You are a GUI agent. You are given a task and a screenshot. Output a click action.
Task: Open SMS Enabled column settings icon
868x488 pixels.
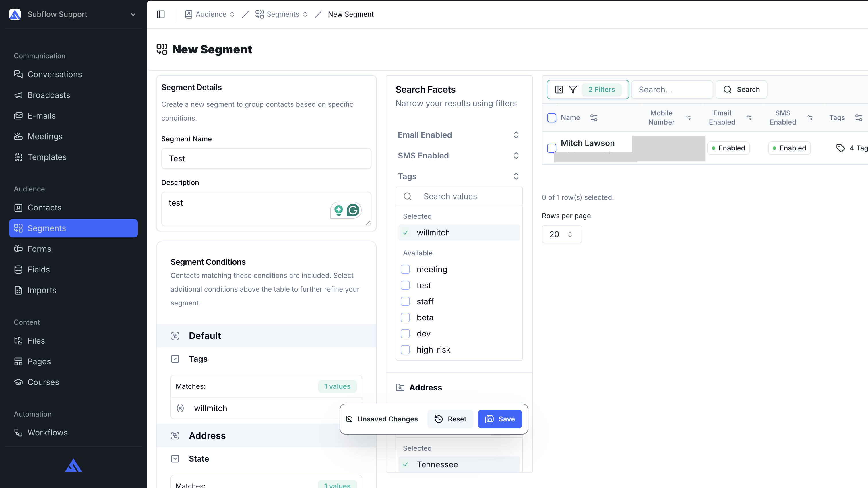tap(810, 118)
